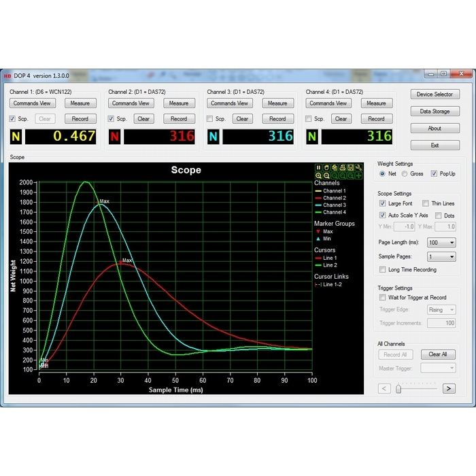Expand the Trigger Edge dropdown
Image resolution: width=476 pixels, height=476 pixels.
pyautogui.click(x=441, y=309)
